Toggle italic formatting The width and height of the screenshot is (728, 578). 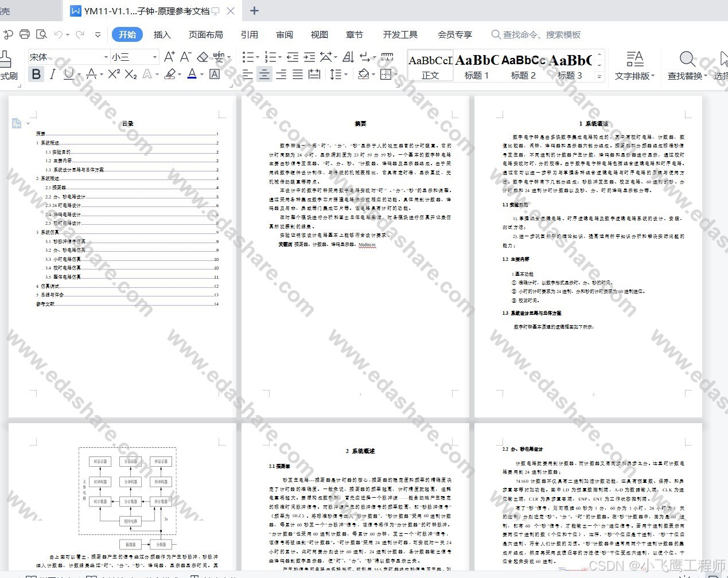[x=52, y=74]
